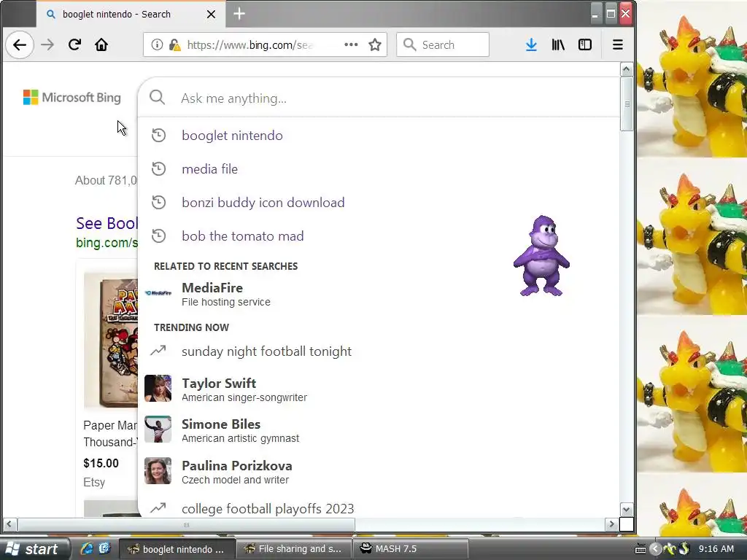Click the Etsy seller label
Screen dimensions: 747x560
pyautogui.click(x=94, y=483)
